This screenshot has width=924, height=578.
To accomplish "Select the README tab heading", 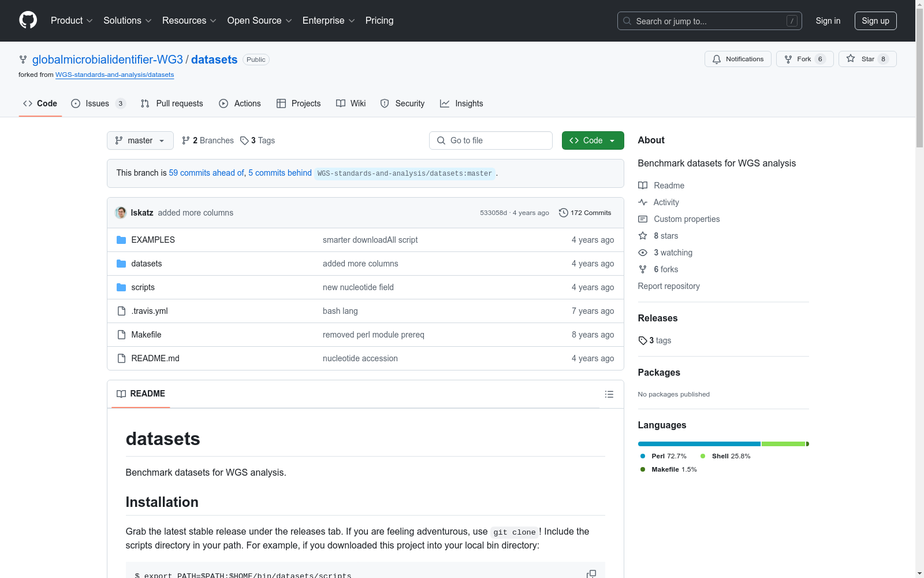I will pos(141,394).
